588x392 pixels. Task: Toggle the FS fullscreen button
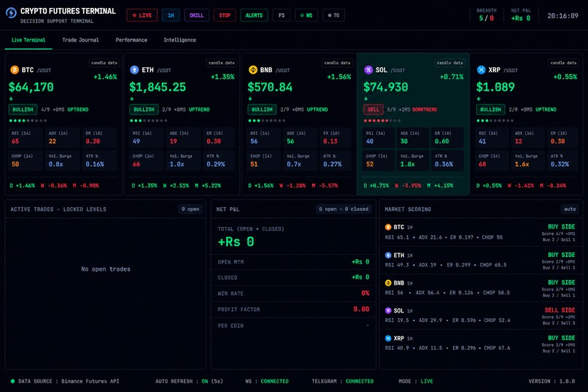[x=282, y=15]
